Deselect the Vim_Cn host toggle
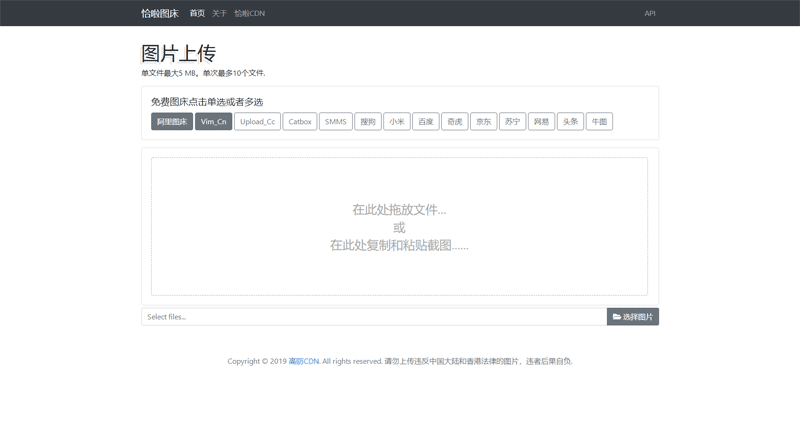Image resolution: width=800 pixels, height=445 pixels. pos(213,121)
